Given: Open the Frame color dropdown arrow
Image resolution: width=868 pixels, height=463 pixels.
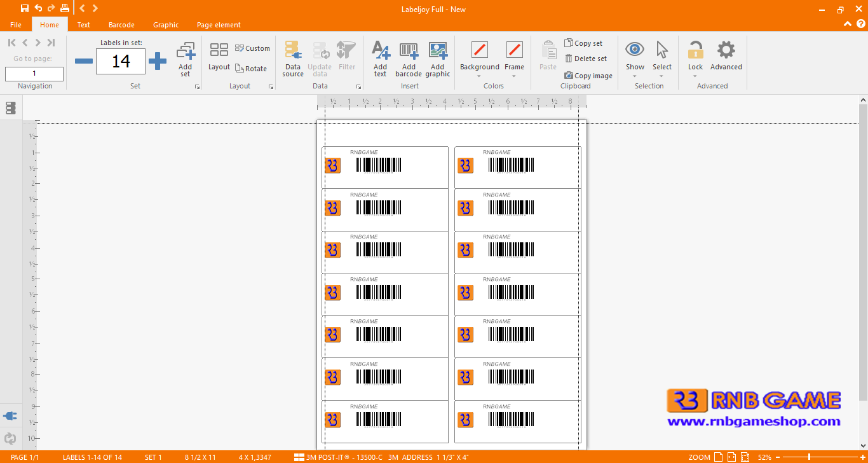Looking at the screenshot, I should (514, 76).
